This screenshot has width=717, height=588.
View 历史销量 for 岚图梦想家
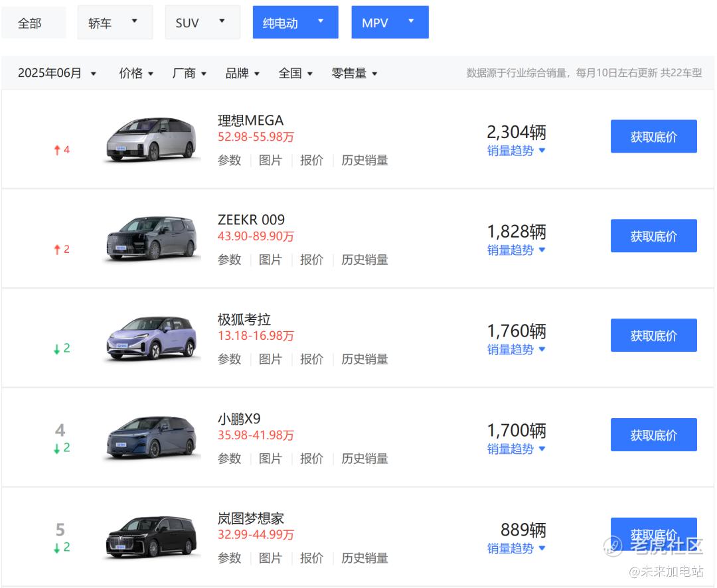364,558
